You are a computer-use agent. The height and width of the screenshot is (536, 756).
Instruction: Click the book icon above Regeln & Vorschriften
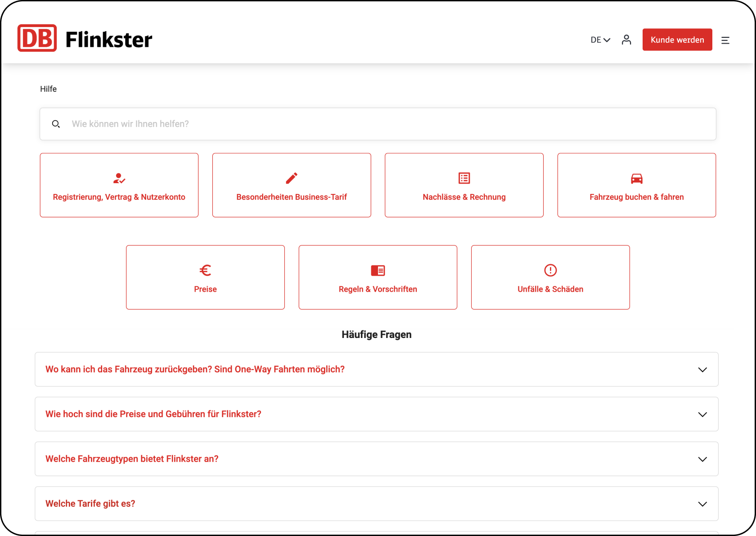(x=378, y=270)
